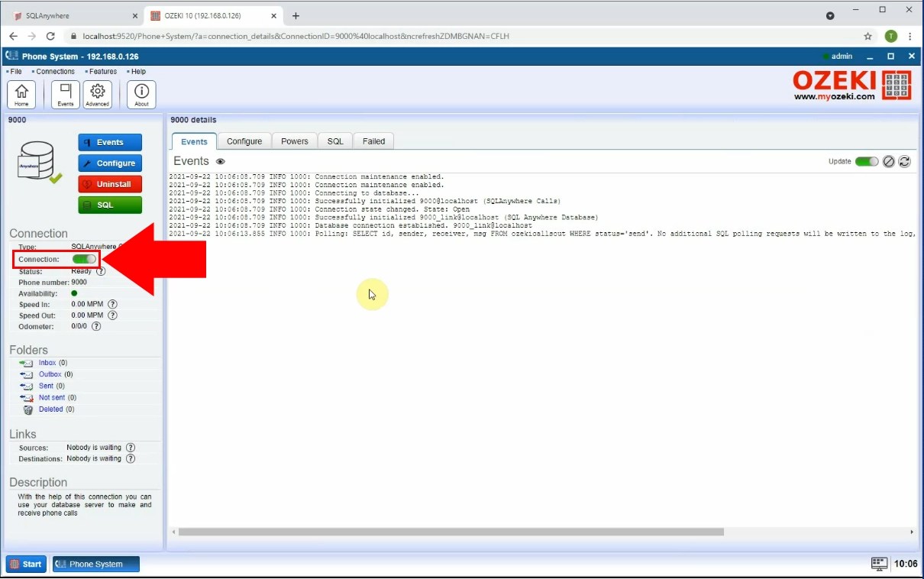The height and width of the screenshot is (579, 924).
Task: Select Phone System taskbar item
Action: pos(96,564)
